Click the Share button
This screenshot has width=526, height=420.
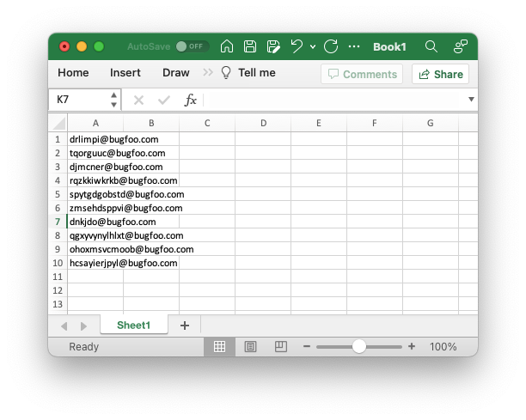(x=440, y=74)
